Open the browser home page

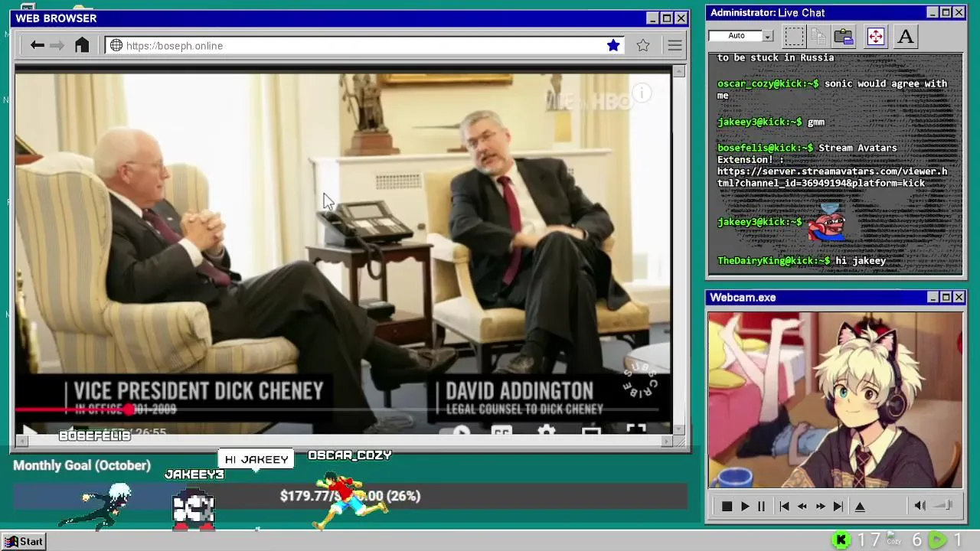point(82,45)
